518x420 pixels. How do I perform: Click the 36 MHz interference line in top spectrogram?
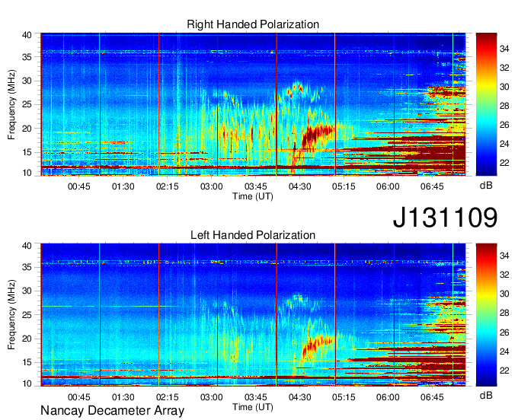(x=253, y=52)
